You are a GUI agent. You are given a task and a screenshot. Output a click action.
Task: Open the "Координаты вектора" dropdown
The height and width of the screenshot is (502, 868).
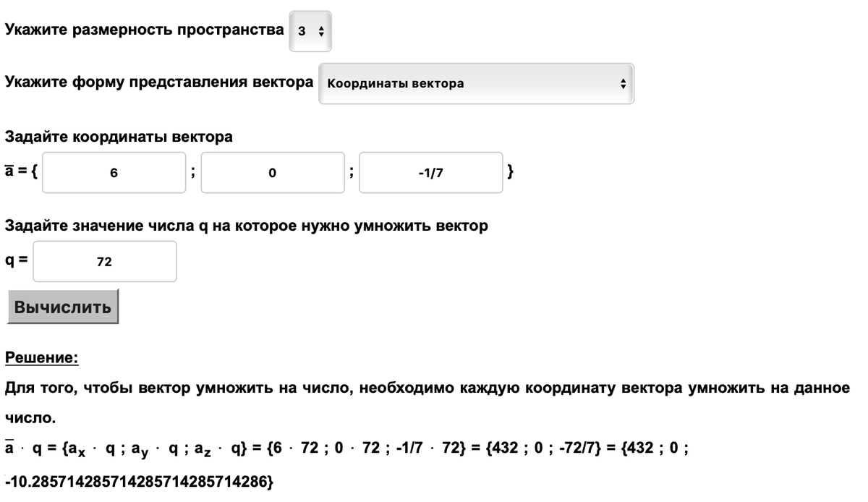pos(477,83)
